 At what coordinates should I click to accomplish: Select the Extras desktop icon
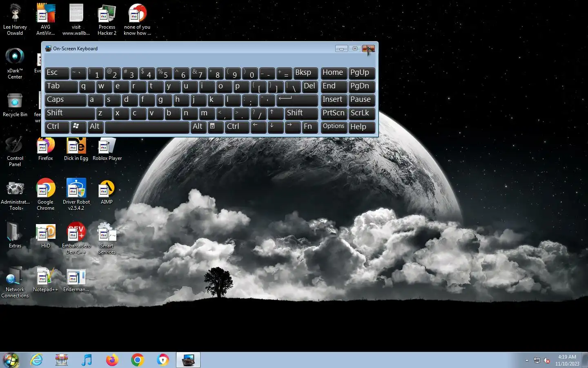pyautogui.click(x=15, y=236)
